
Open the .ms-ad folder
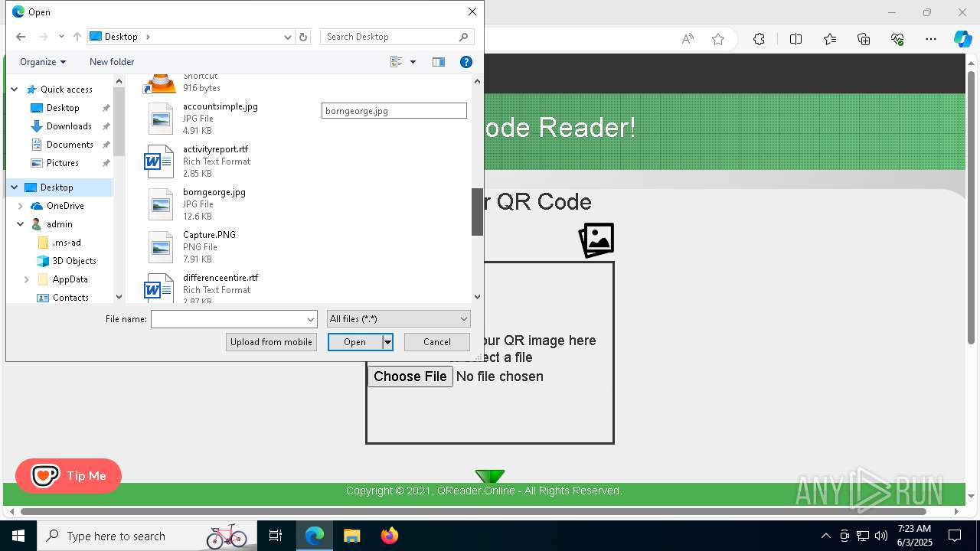[x=67, y=243]
